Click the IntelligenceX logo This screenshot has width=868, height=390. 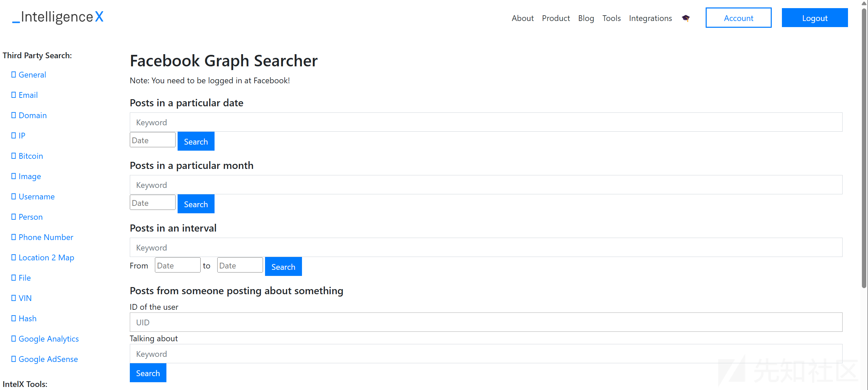pyautogui.click(x=58, y=17)
